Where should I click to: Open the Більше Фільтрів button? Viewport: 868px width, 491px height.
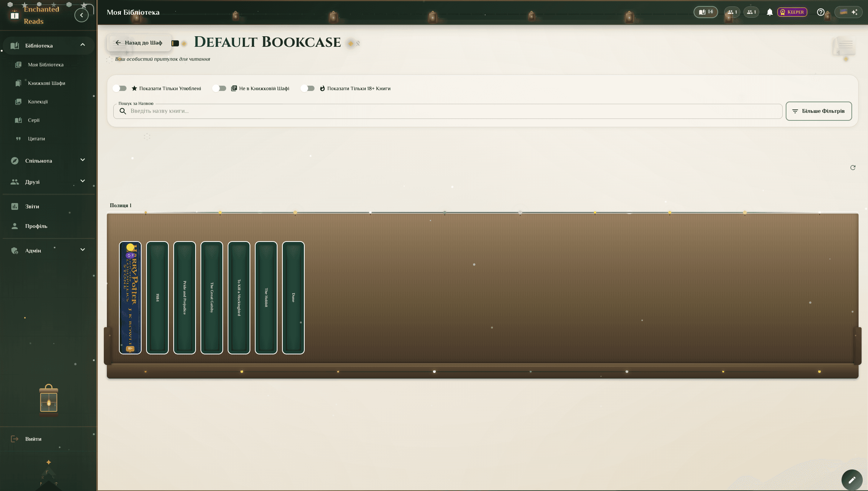coord(819,111)
